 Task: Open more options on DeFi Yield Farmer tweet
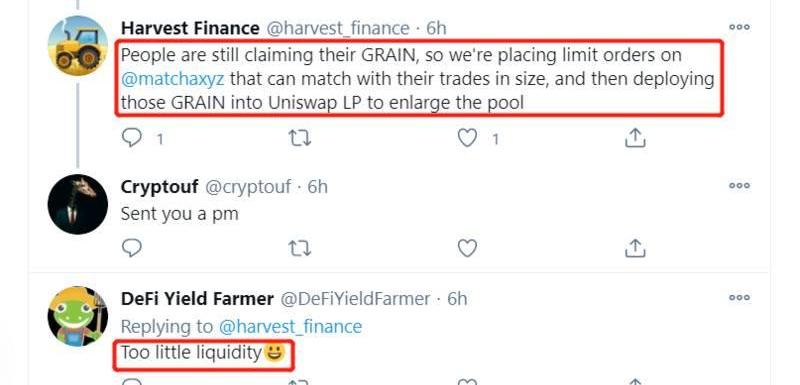[x=739, y=297]
